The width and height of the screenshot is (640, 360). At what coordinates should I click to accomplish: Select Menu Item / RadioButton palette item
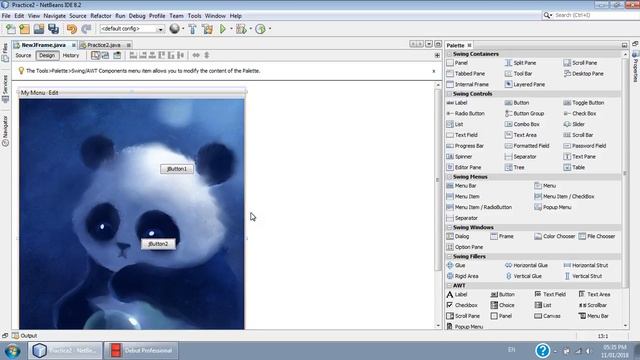pos(479,207)
